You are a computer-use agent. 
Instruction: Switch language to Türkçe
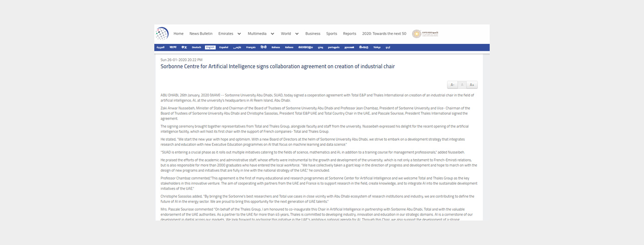pyautogui.click(x=377, y=47)
